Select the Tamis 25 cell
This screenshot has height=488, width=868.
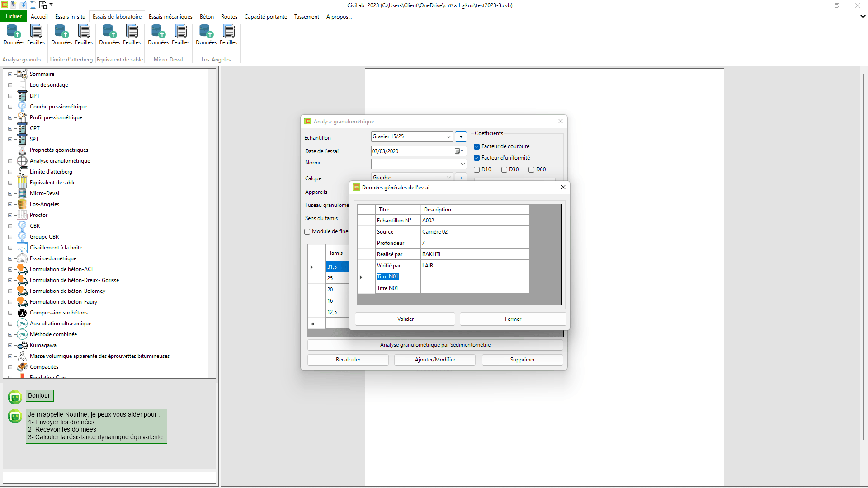tap(337, 278)
